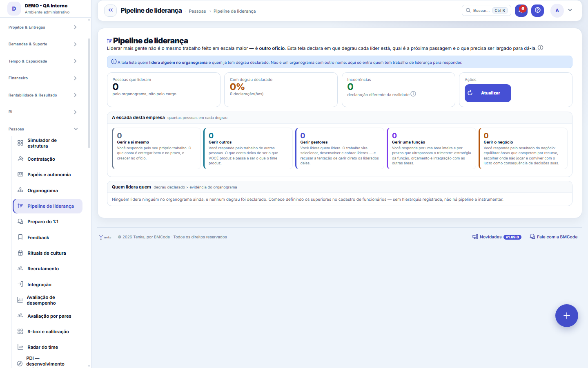This screenshot has height=368, width=588.
Task: Open PDI — desenvolvimento menu item
Action: point(48,362)
